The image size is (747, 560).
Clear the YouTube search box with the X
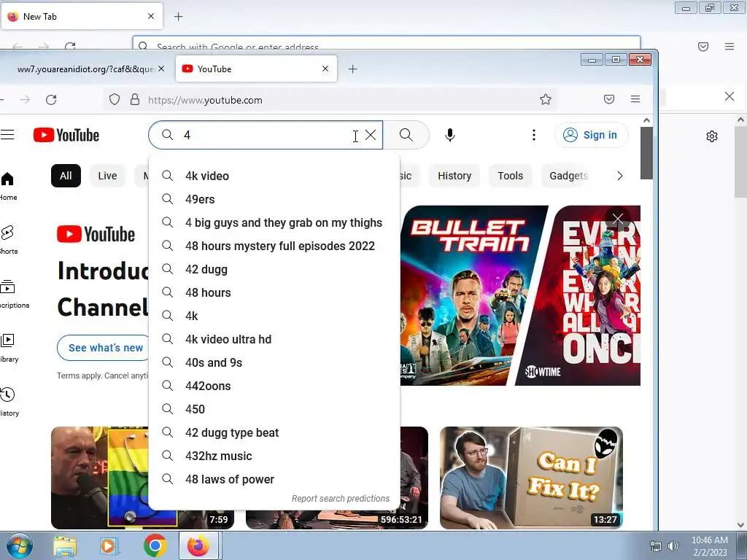click(x=371, y=135)
